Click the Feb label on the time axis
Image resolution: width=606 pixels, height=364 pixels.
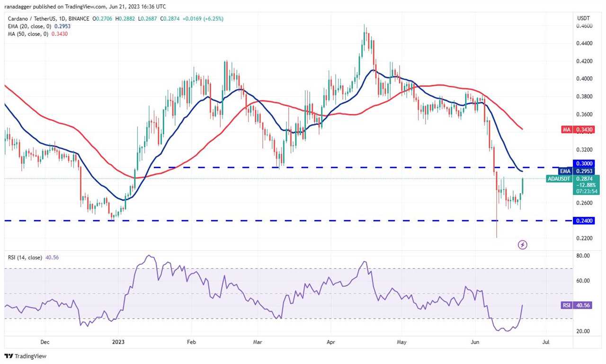point(191,341)
